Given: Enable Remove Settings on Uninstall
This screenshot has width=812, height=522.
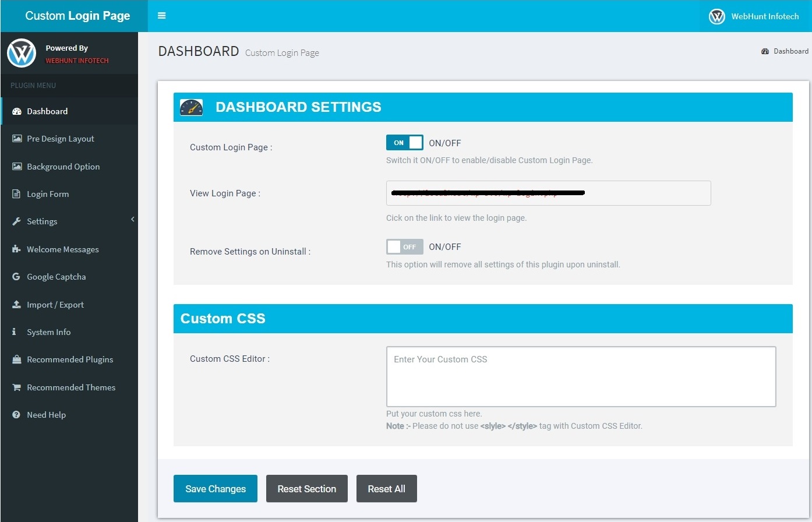Looking at the screenshot, I should 404,246.
